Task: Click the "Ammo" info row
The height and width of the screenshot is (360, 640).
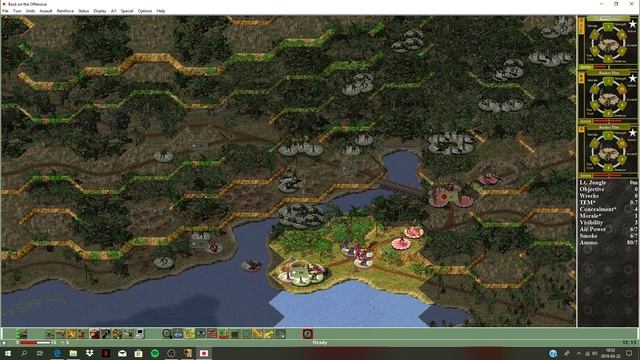Action: coord(608,242)
